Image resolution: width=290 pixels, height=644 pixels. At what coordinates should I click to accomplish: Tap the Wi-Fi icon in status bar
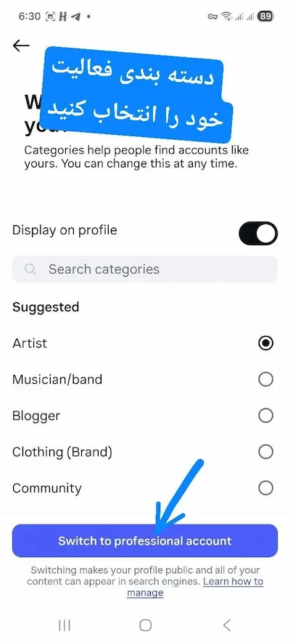(226, 17)
